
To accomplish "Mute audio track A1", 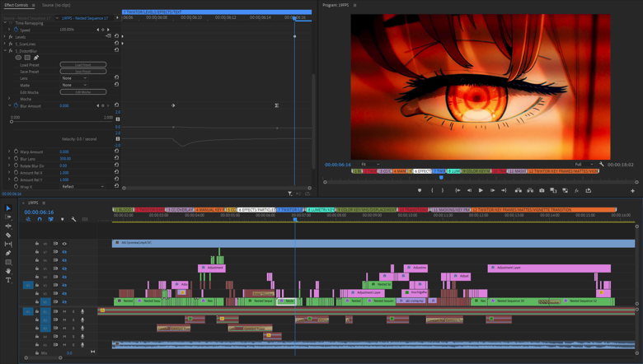I will pyautogui.click(x=64, y=311).
